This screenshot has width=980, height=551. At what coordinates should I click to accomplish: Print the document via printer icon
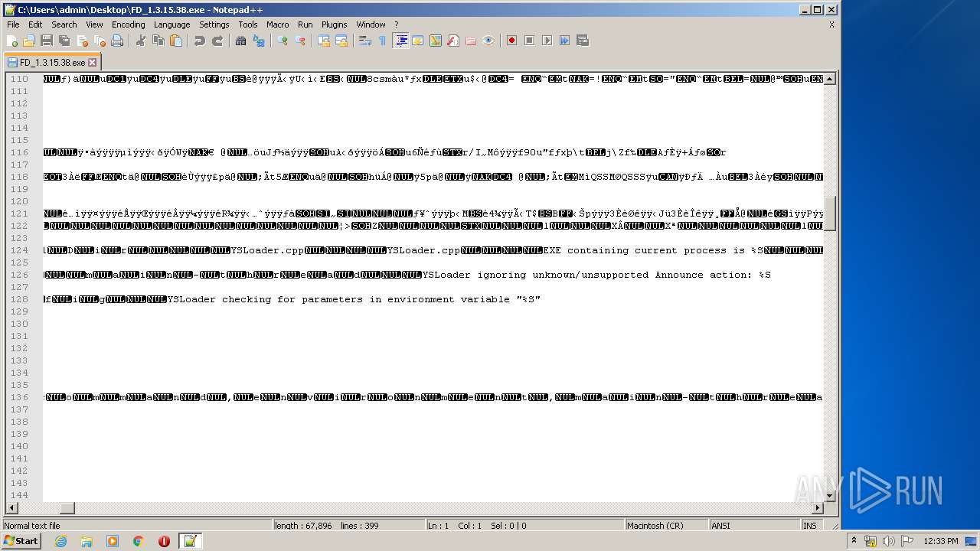[117, 41]
